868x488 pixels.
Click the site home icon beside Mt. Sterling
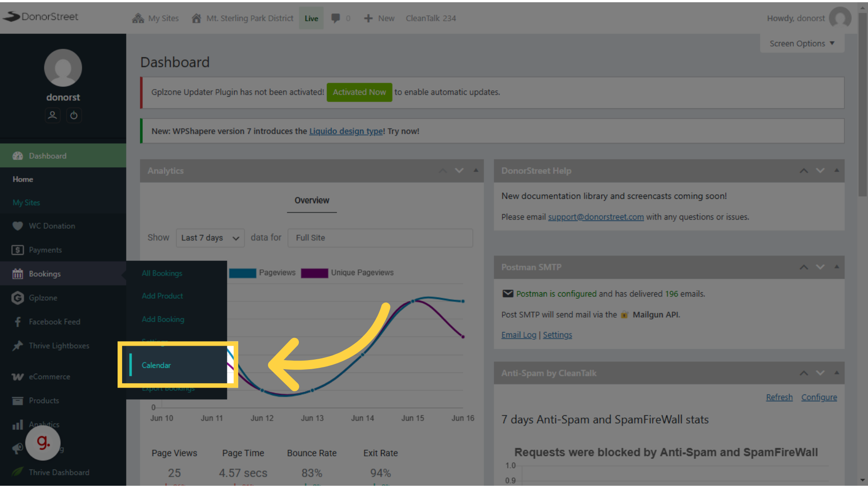196,18
